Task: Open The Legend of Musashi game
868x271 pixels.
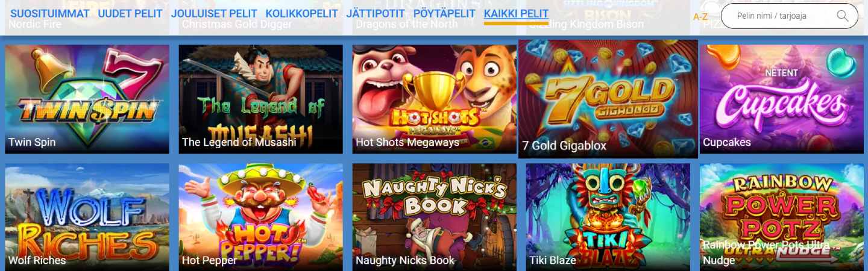Action: pos(260,99)
